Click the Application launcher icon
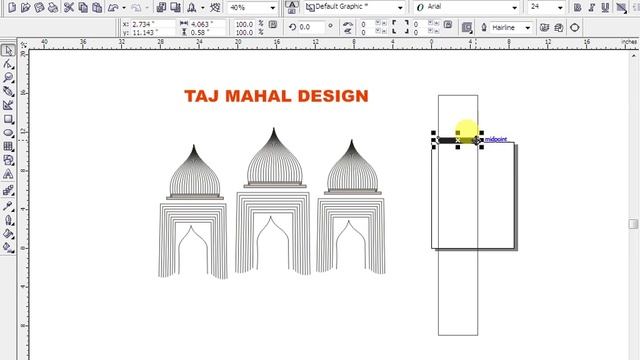The image size is (640, 360). tap(192, 7)
